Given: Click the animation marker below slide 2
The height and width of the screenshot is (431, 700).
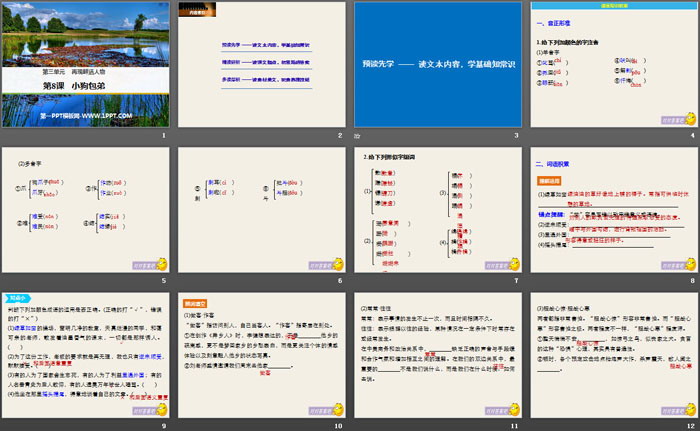Looking at the screenshot, I should 182,135.
